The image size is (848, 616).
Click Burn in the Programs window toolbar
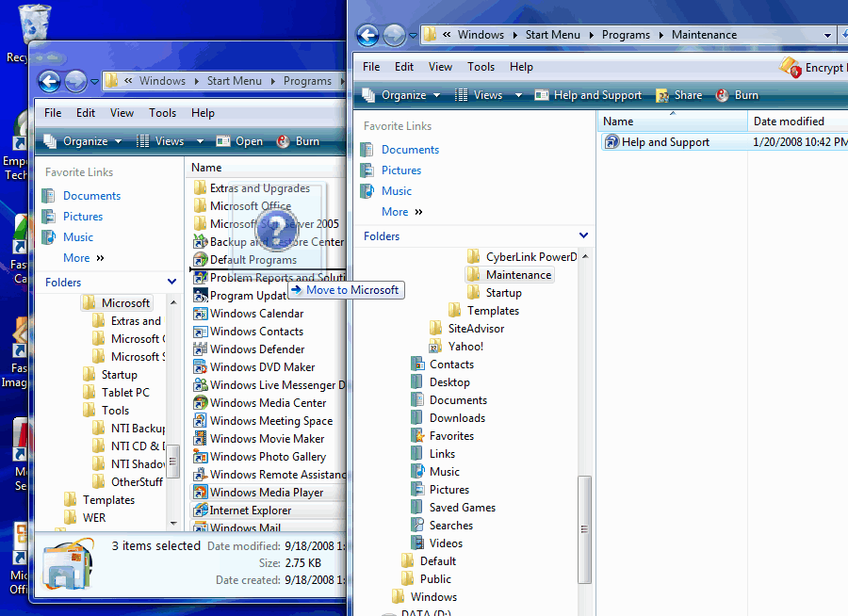point(298,141)
